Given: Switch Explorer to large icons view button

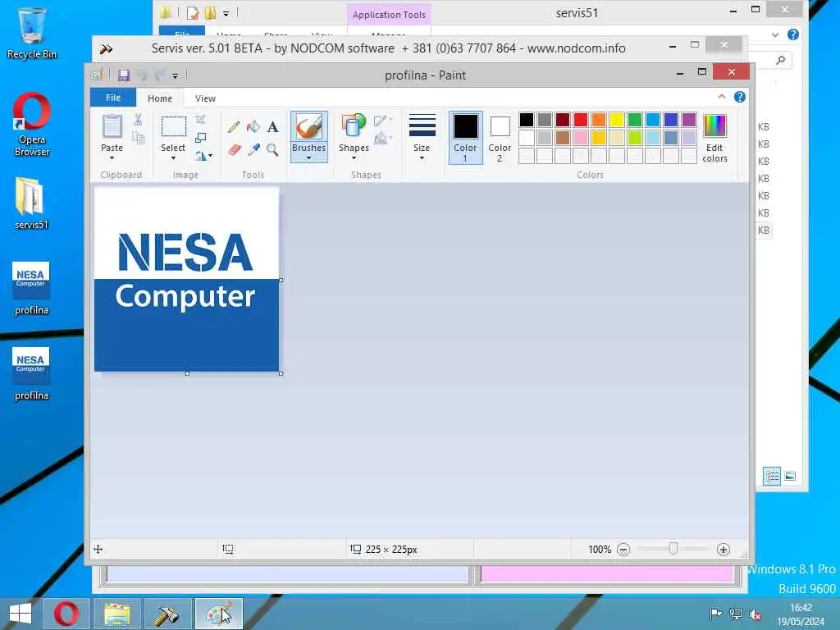Looking at the screenshot, I should (x=790, y=476).
